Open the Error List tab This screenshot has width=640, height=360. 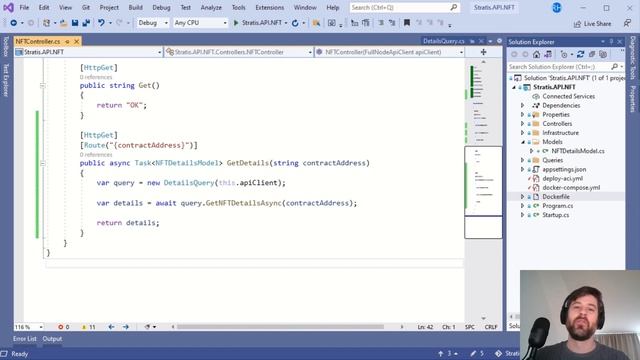24,339
